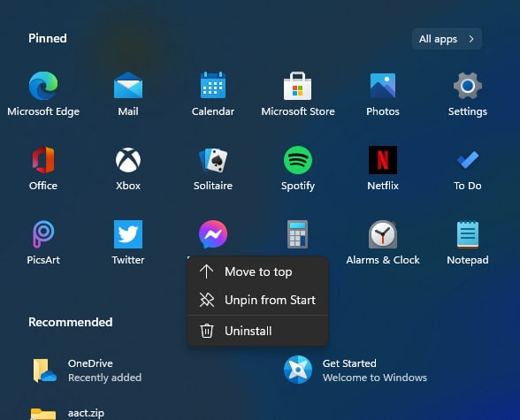Open Spotify from pinned apps
Screen dimensions: 520x420
(x=298, y=169)
